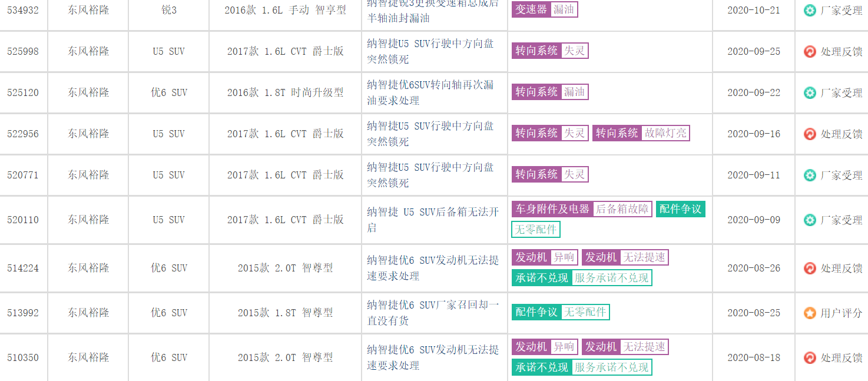Open the steering lock complaint in row 520771
The height and width of the screenshot is (381, 868).
[430, 175]
